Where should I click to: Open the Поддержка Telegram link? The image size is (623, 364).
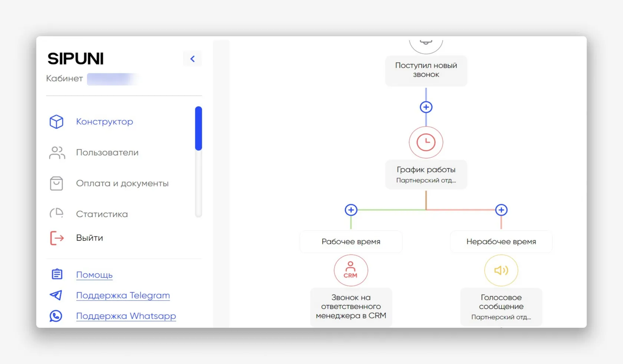[123, 295]
